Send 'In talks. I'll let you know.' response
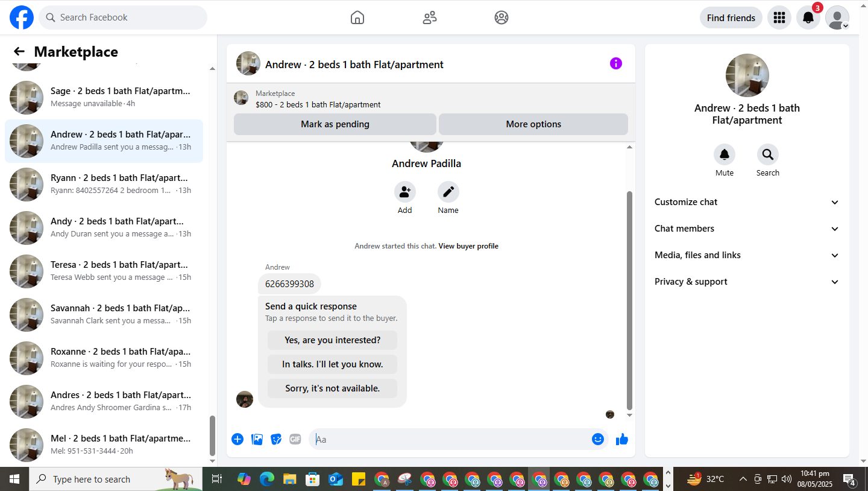Screen dimensions: 868x491 pos(332,364)
